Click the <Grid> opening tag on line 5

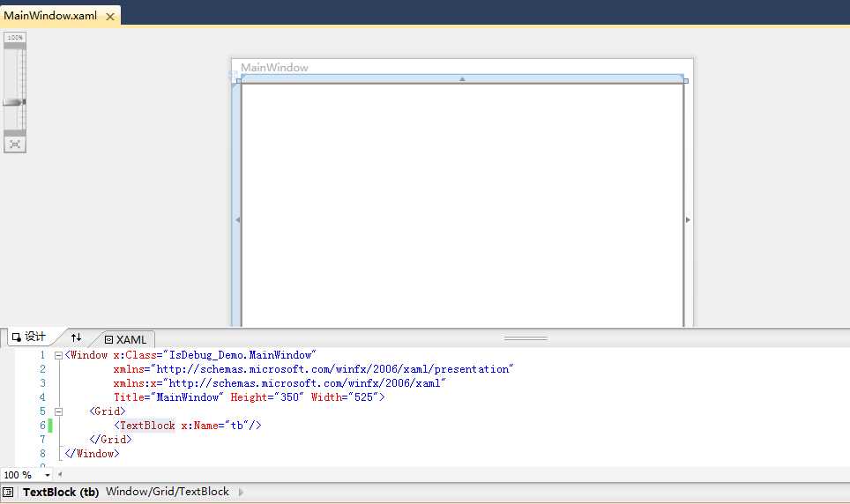108,411
